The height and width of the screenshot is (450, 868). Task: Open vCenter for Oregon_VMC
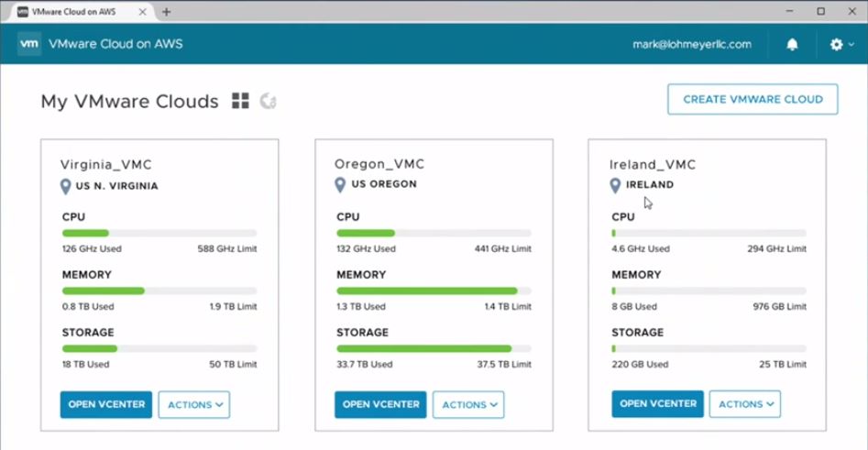(381, 404)
